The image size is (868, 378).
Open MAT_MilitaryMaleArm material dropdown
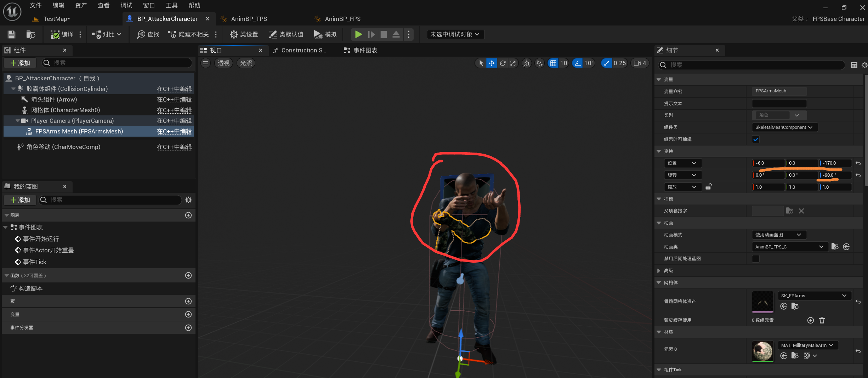[807, 345]
